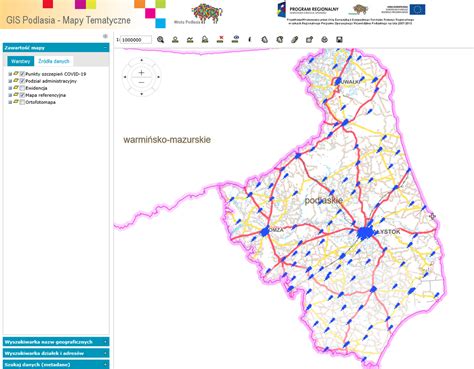The width and height of the screenshot is (474, 369).
Task: Zoom in with the plus control
Action: point(141,72)
